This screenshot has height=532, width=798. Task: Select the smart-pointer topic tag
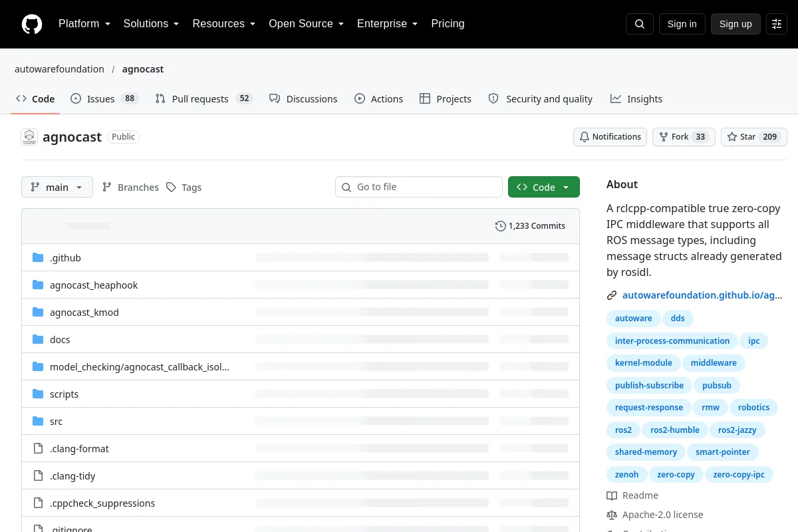[x=723, y=452]
